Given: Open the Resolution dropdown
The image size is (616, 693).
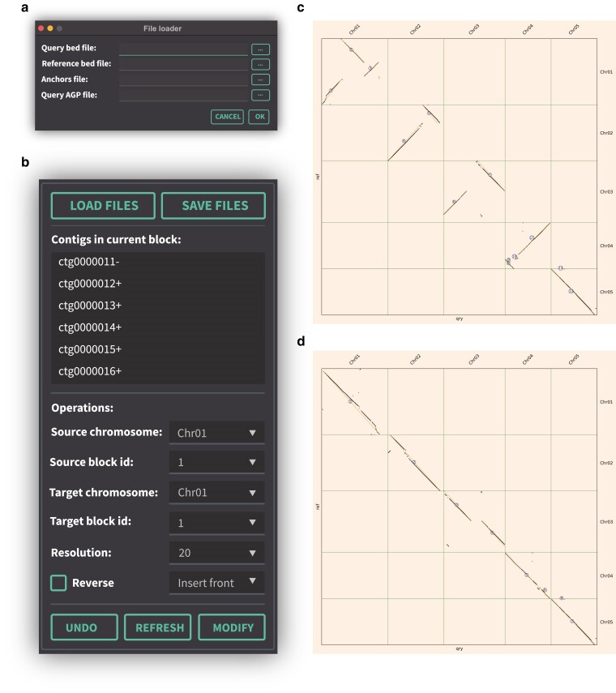Looking at the screenshot, I should (x=217, y=553).
